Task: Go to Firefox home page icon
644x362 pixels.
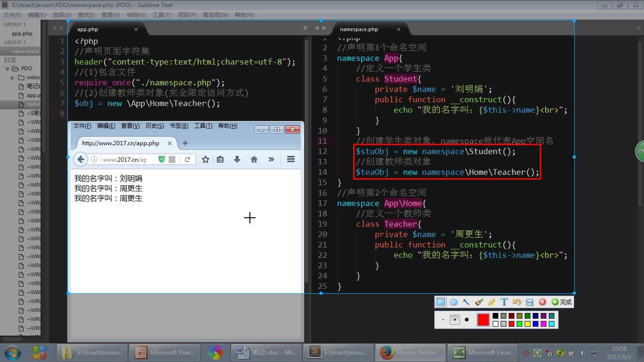Action: tap(254, 159)
